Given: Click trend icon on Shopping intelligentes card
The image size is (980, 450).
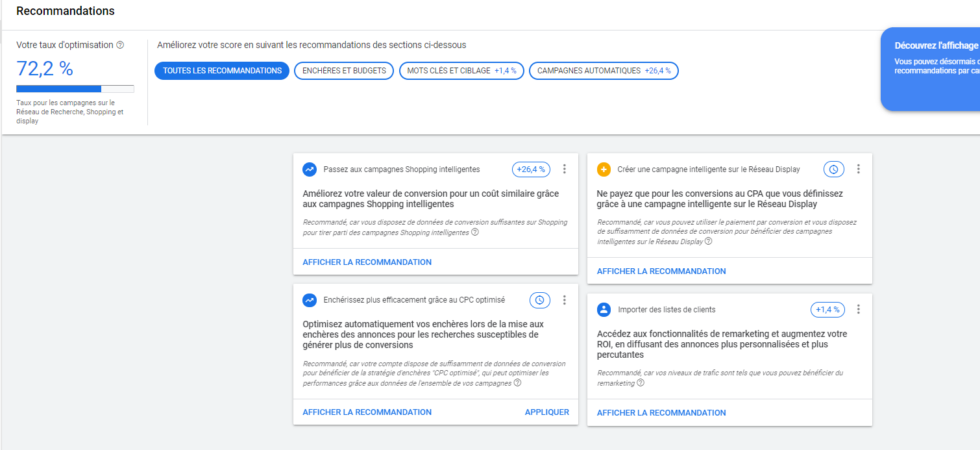Looking at the screenshot, I should click(310, 169).
